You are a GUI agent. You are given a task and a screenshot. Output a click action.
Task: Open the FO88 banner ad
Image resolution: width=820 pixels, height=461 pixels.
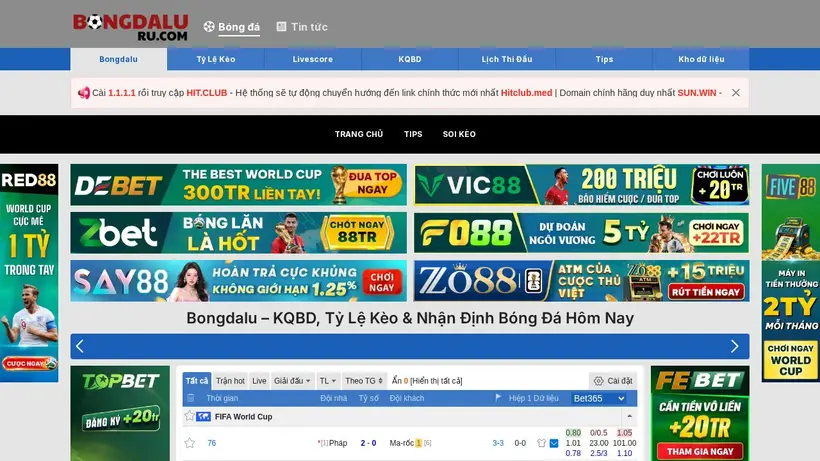[x=582, y=233]
